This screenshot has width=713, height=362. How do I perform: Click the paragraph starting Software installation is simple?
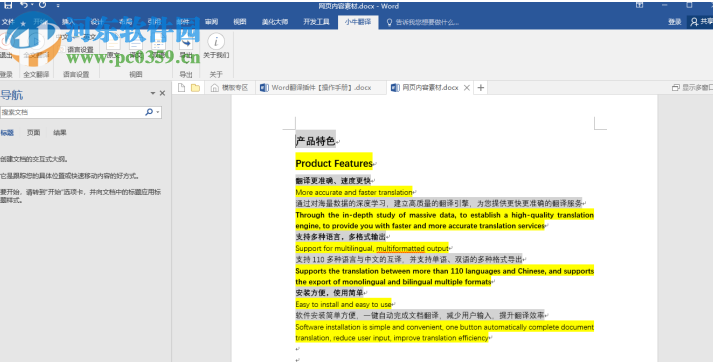pyautogui.click(x=445, y=332)
